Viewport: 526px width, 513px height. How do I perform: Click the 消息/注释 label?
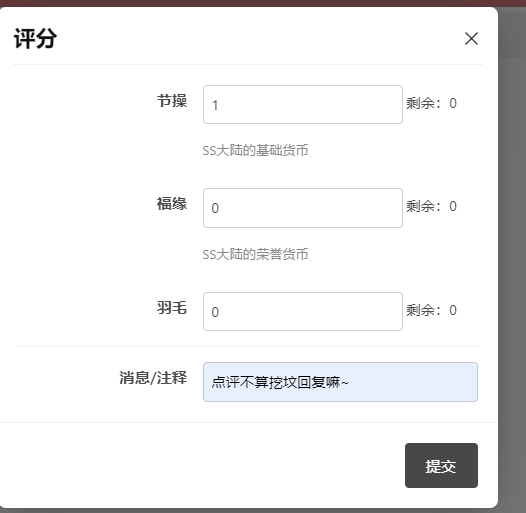click(153, 378)
